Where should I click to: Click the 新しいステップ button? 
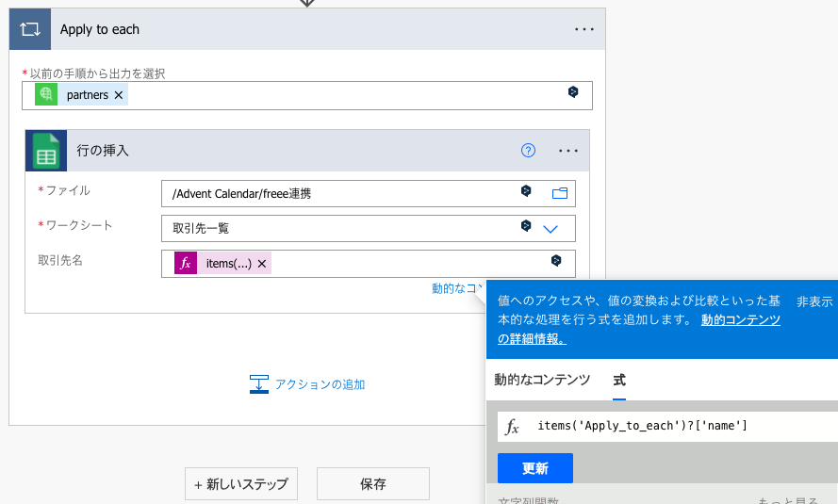click(x=241, y=483)
